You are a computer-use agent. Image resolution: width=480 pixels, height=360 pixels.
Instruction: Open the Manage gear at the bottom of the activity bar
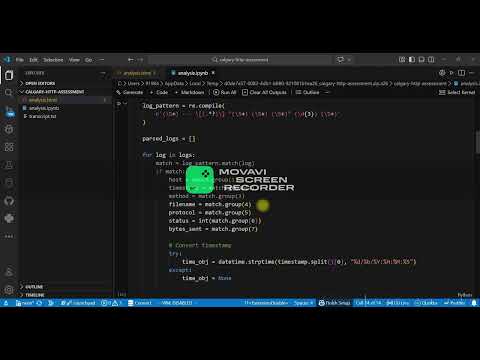(9, 289)
